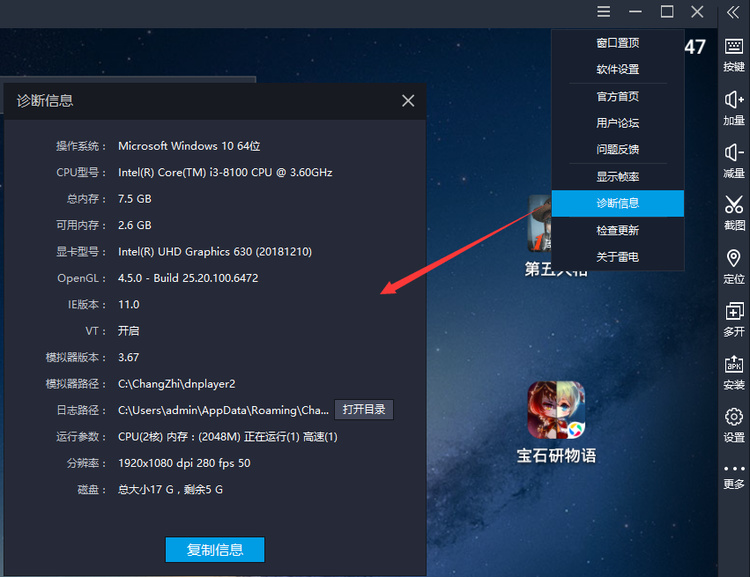Choose 显示帧率 in the menu

click(x=617, y=177)
